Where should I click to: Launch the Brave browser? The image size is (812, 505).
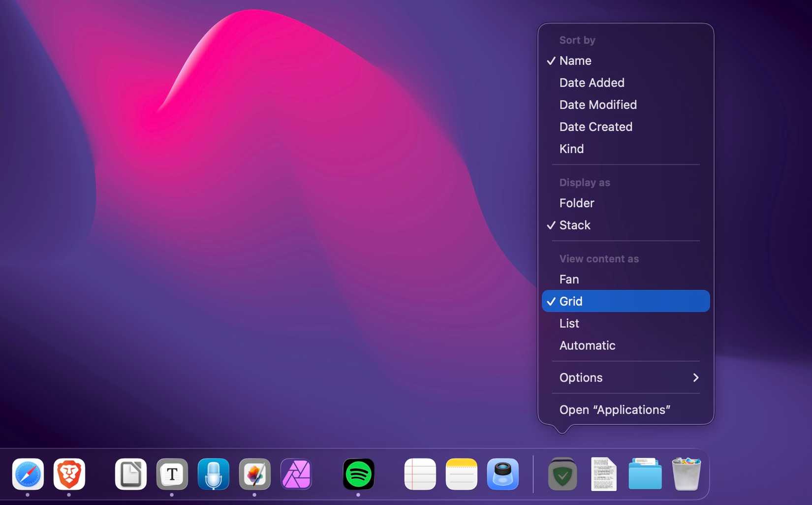[69, 474]
